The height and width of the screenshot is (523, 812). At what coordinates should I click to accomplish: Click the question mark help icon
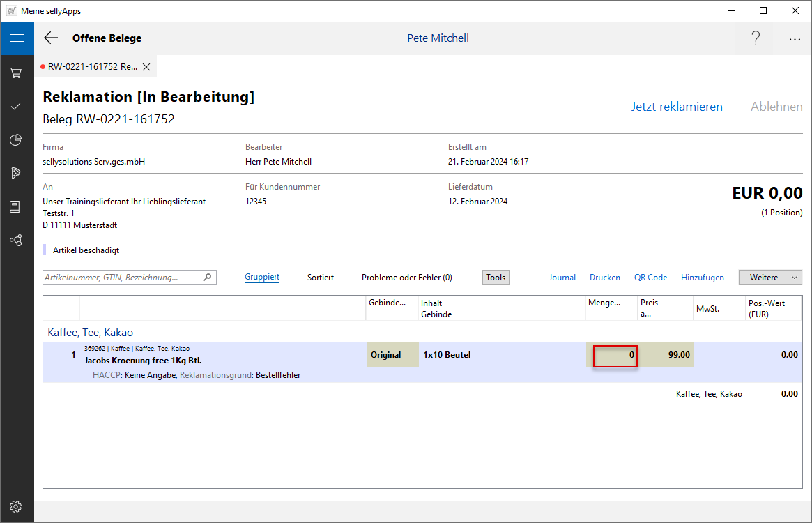pyautogui.click(x=756, y=38)
